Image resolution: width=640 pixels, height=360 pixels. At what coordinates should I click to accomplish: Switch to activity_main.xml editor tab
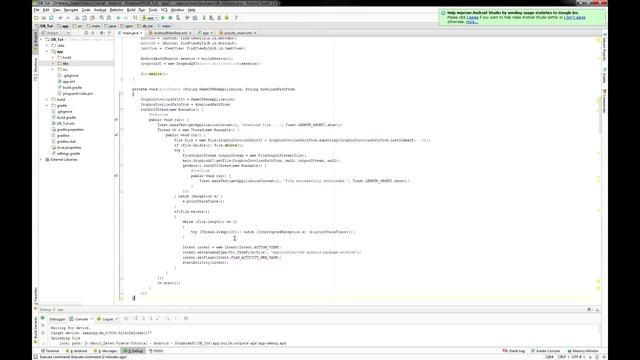[x=238, y=33]
